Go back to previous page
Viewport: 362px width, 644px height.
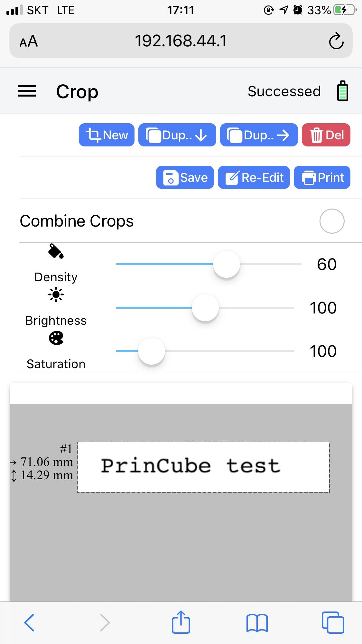pos(29,622)
